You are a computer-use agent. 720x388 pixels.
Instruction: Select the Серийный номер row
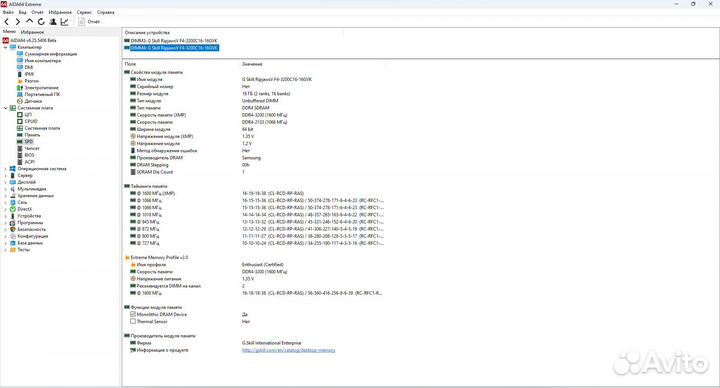click(x=155, y=86)
